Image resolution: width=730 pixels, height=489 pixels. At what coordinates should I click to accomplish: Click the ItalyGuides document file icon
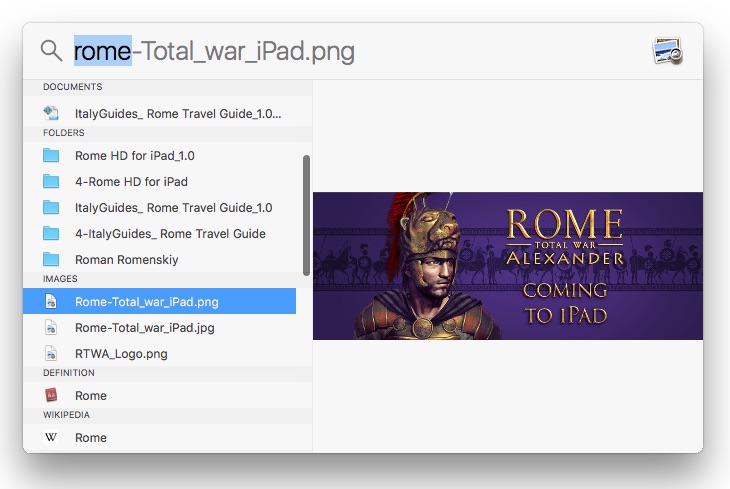point(51,113)
